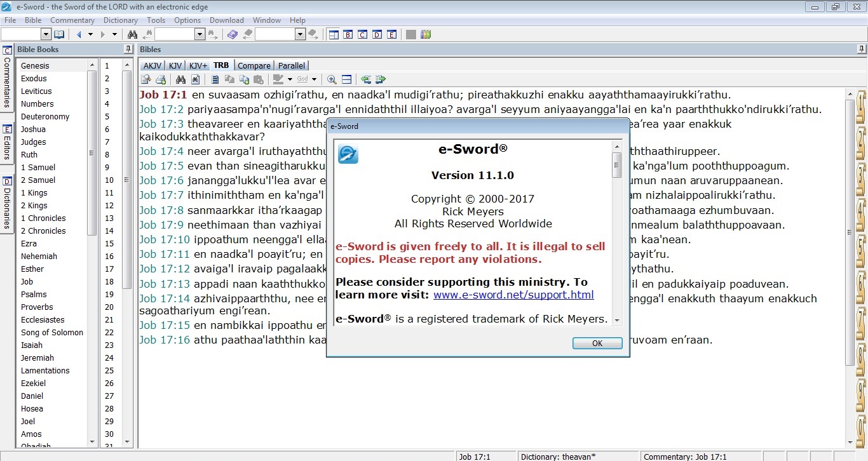This screenshot has height=461, width=868.
Task: Click the find-on-page icon in Bibles toolbar
Action: 195,79
